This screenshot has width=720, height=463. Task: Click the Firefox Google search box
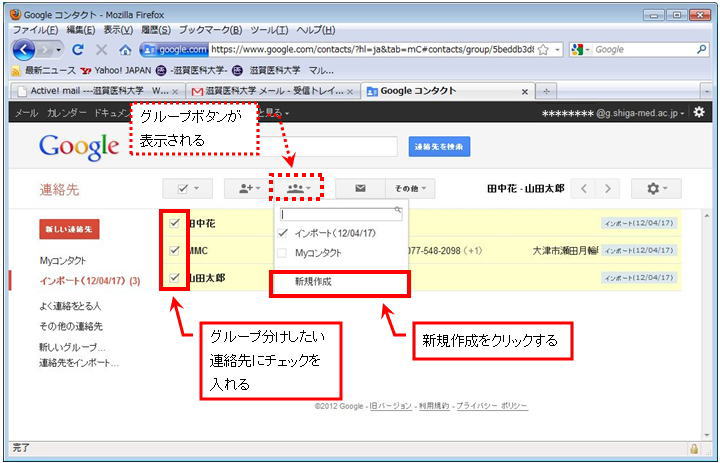coord(645,50)
